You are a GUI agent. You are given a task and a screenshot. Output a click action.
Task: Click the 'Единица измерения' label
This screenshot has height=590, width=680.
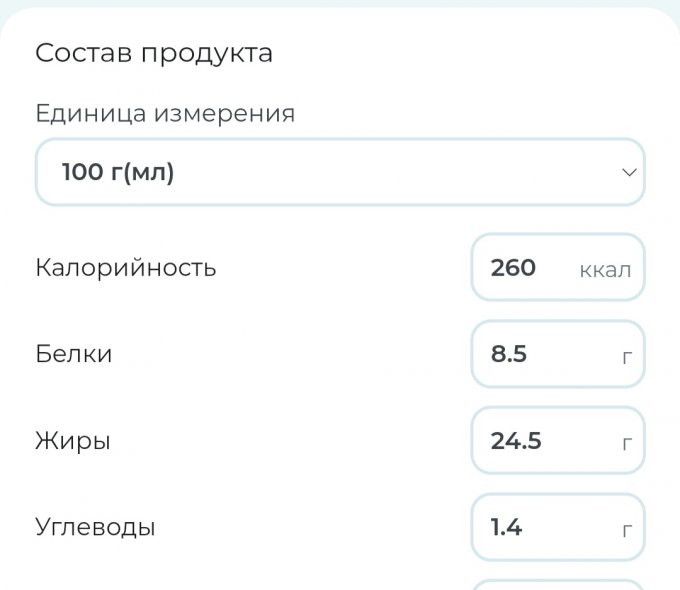point(165,113)
